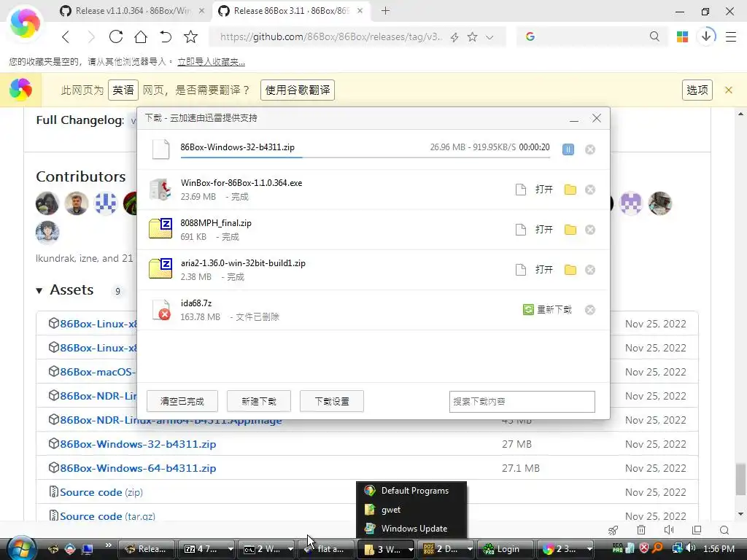Click the zoom magnifier icon in status bar
The image size is (747, 560).
coord(724,530)
